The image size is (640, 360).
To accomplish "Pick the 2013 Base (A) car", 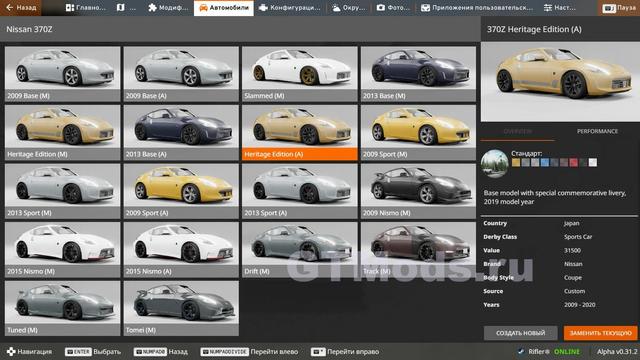I will click(x=181, y=133).
